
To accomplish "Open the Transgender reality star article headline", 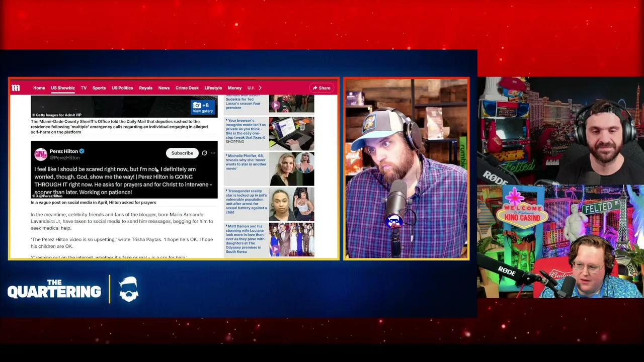I will 246,202.
